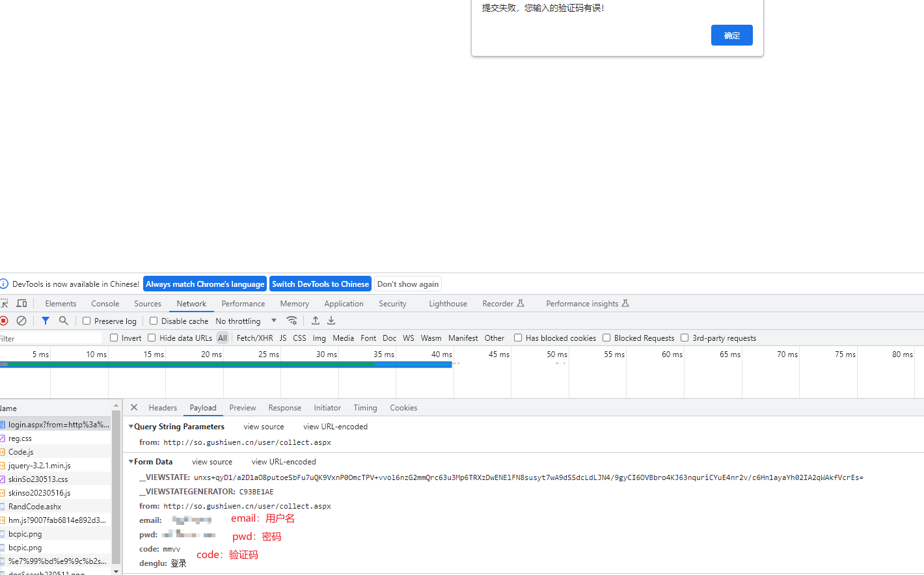
Task: Filter requests by JS type
Action: click(283, 338)
